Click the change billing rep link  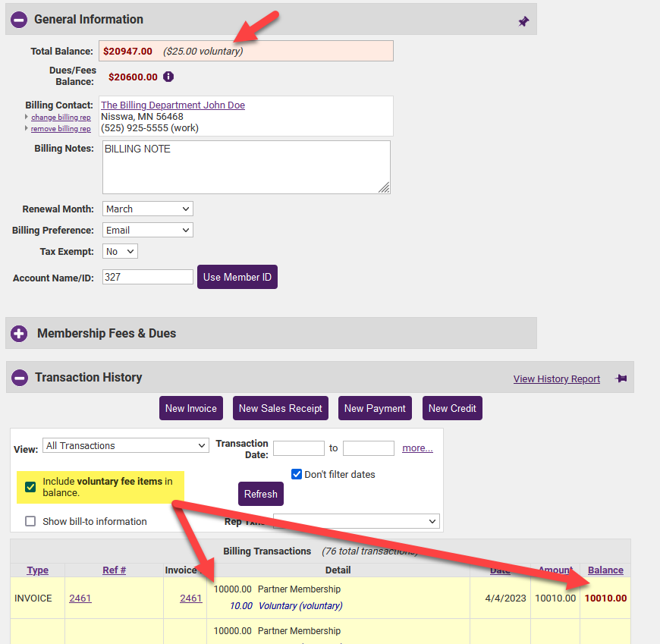pos(61,117)
